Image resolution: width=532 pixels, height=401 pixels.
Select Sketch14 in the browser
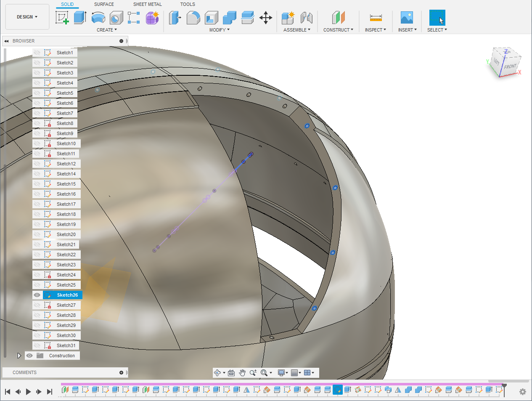[x=66, y=174]
